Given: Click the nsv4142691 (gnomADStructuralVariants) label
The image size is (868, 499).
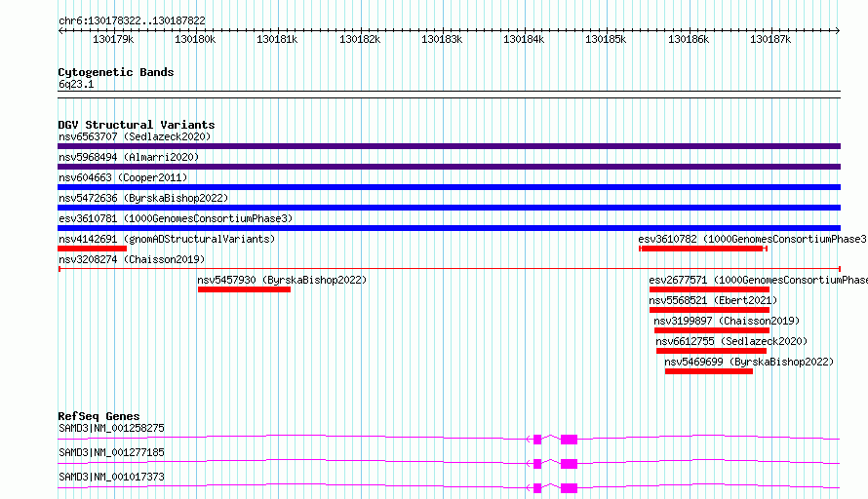Looking at the screenshot, I should tap(167, 239).
